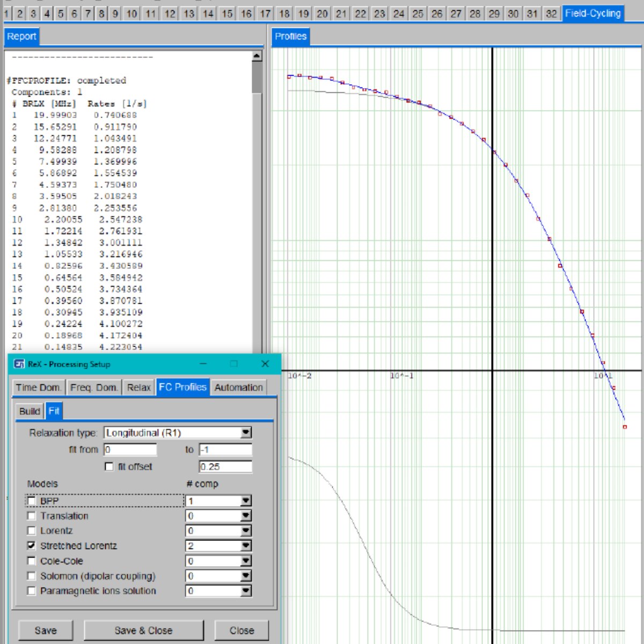This screenshot has height=644, width=644.
Task: Uncheck the Stretched Lorentz checkbox
Action: coord(32,546)
